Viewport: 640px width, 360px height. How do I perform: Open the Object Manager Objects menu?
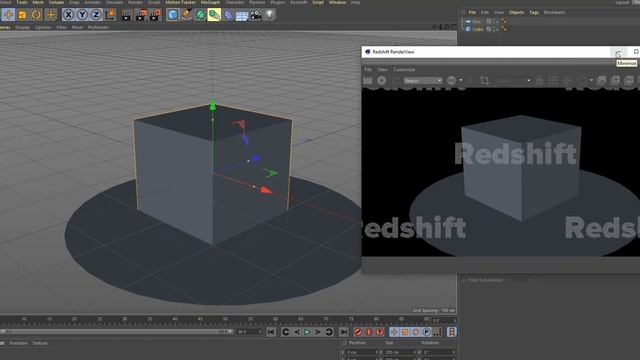(516, 13)
